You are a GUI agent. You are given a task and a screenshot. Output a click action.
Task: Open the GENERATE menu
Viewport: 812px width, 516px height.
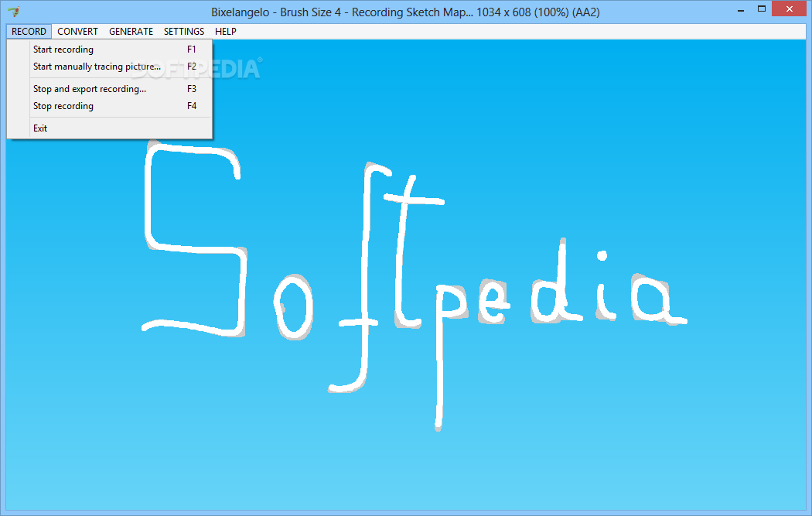pos(131,32)
